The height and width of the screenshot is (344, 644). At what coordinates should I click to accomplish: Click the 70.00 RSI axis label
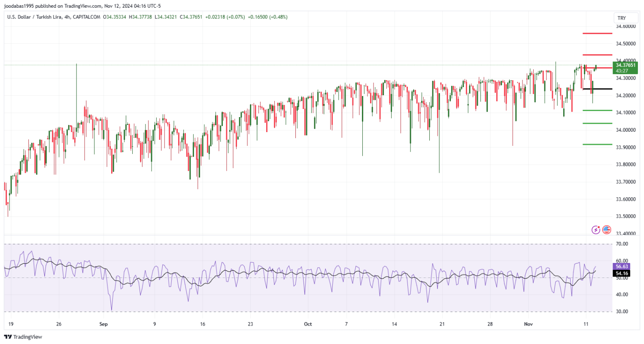pos(622,244)
